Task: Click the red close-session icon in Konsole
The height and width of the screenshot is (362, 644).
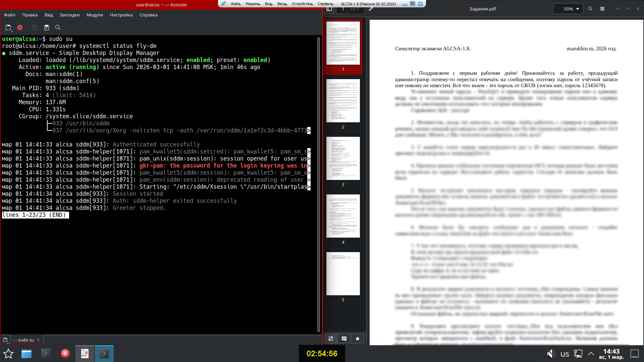Action: point(20,27)
